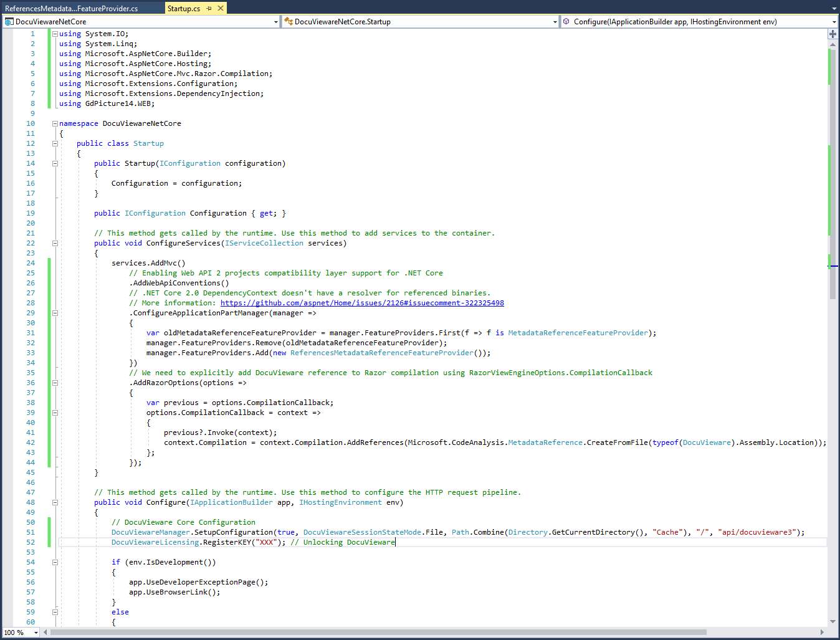Collapse the DocuViewareNetCore namespace region
This screenshot has height=640, width=840.
[54, 123]
